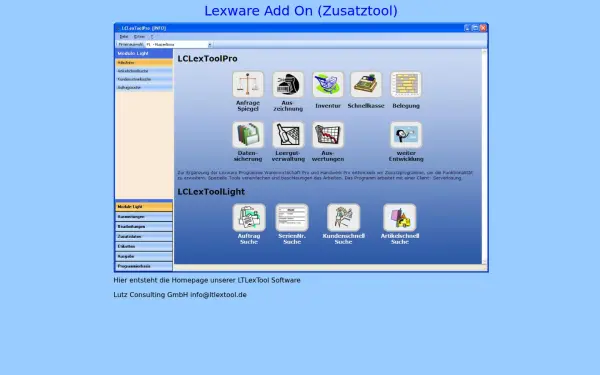Viewport: 600px width, 375px height.
Task: Select the Auftragssuche sidebar entry
Action: click(144, 88)
